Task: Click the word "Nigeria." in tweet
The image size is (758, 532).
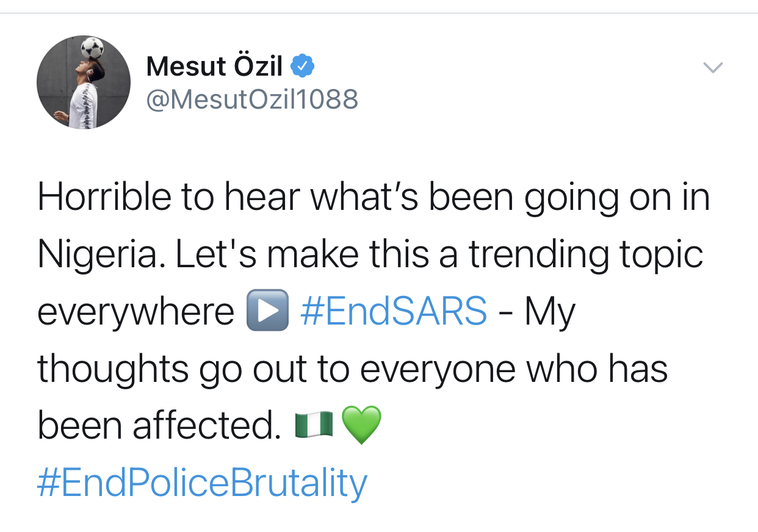Action: pos(100,254)
